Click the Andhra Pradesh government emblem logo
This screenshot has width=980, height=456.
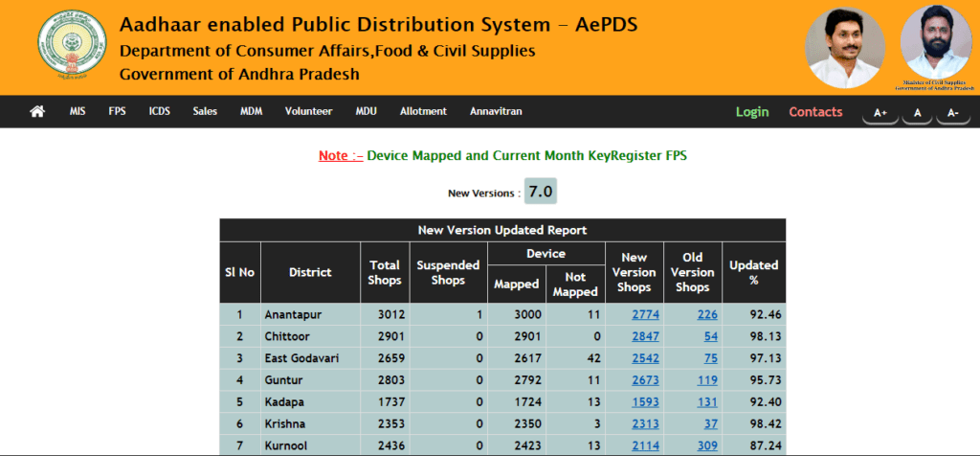point(72,46)
